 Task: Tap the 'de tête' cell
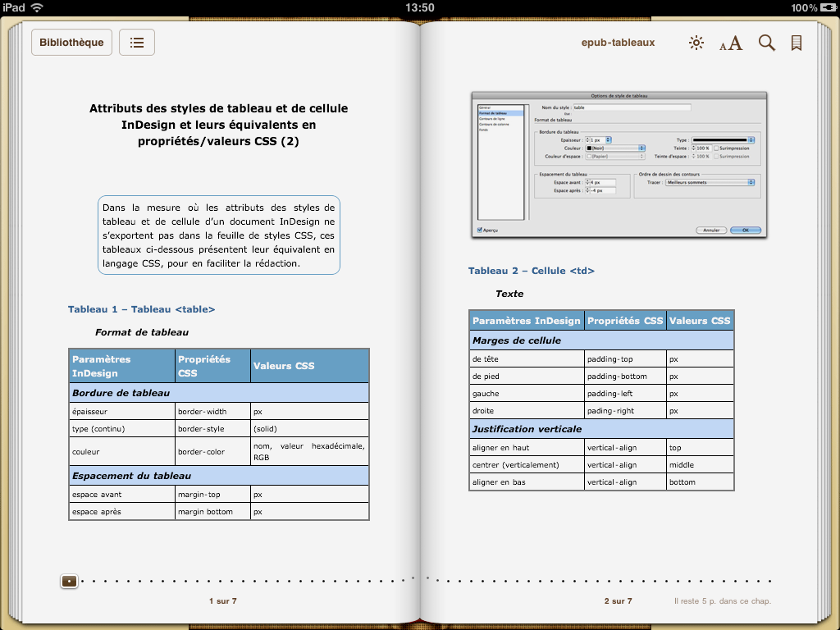pos(527,359)
